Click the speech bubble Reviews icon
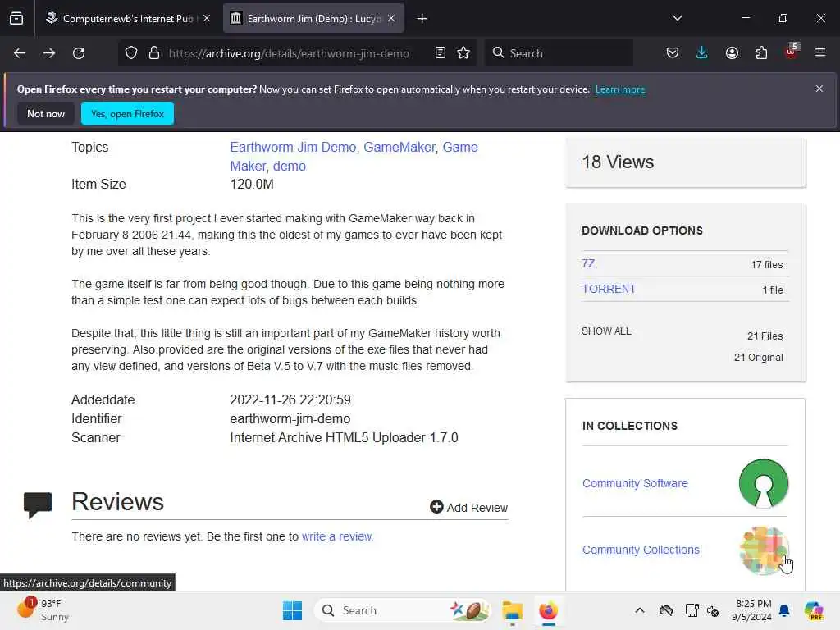The height and width of the screenshot is (630, 840). (38, 505)
